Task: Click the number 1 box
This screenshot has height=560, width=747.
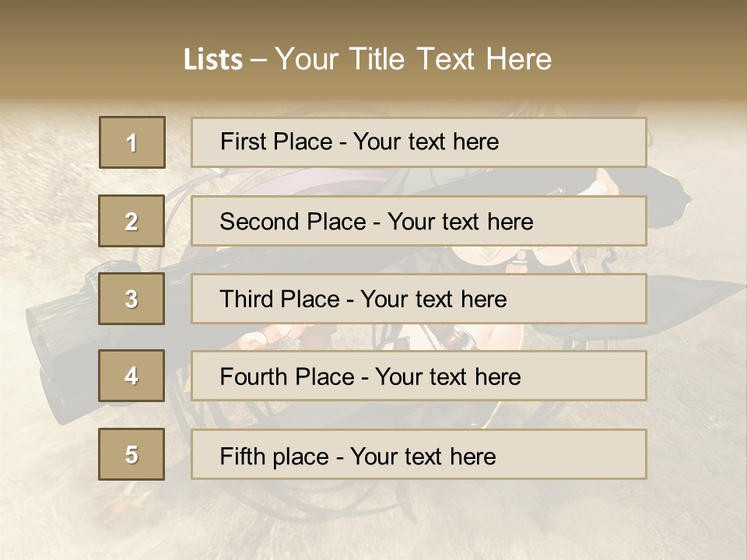Action: pos(132,142)
